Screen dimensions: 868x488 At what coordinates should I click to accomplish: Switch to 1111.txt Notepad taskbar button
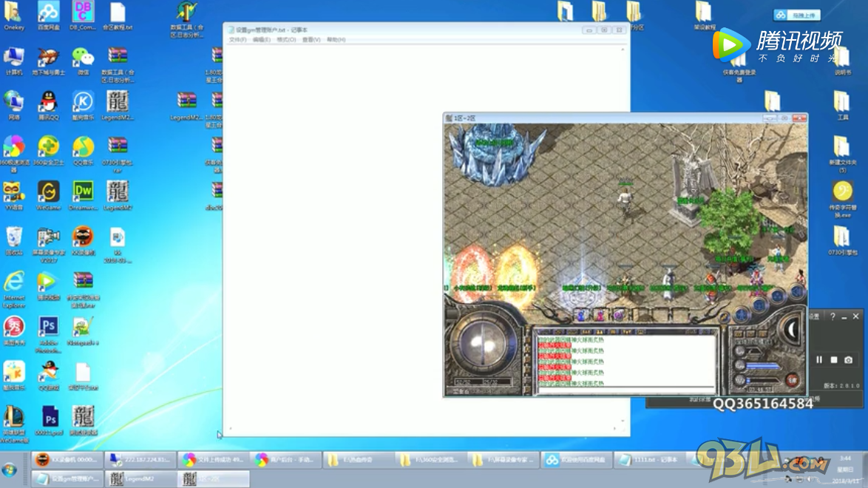(x=651, y=460)
